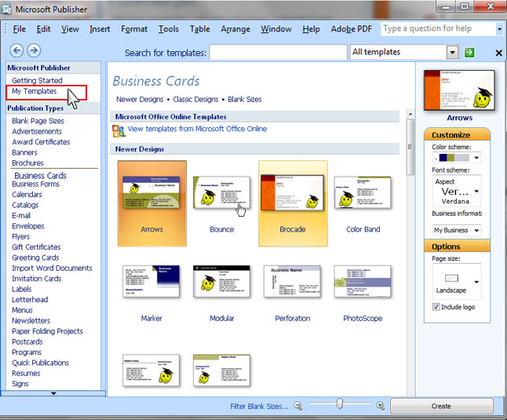507x420 pixels.
Task: Open the My Business information dropdown
Action: [476, 231]
